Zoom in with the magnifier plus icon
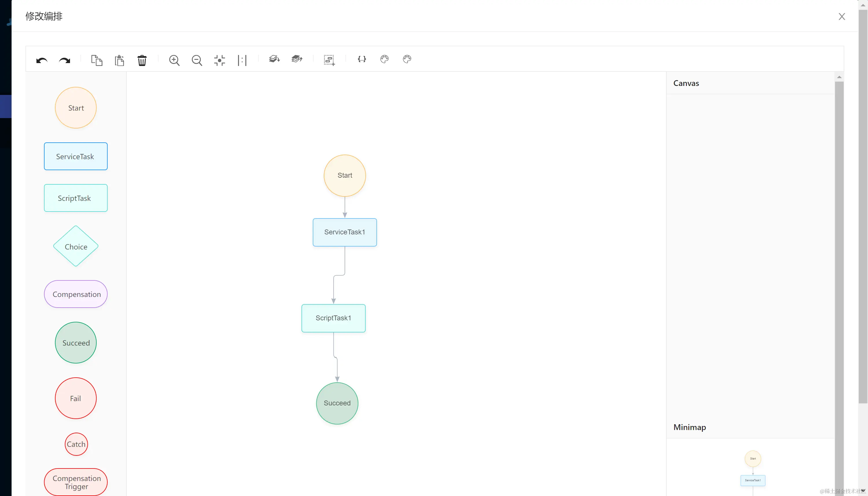Viewport: 868px width, 496px height. 174,60
